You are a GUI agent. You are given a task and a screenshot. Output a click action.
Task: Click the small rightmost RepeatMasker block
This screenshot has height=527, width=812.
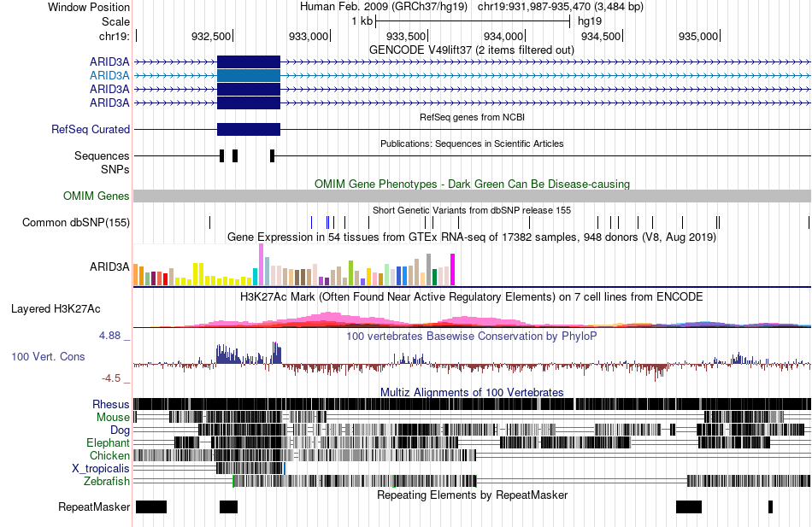(771, 507)
